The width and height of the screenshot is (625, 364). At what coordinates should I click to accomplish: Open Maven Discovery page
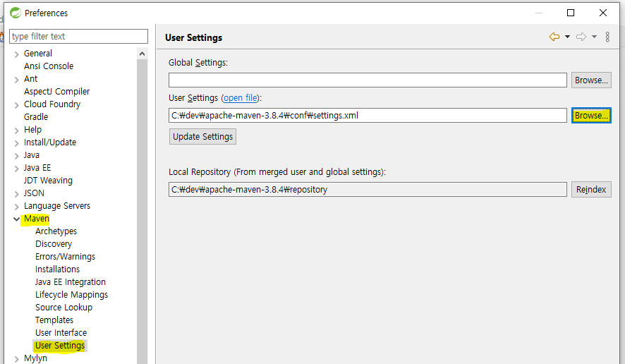(54, 243)
